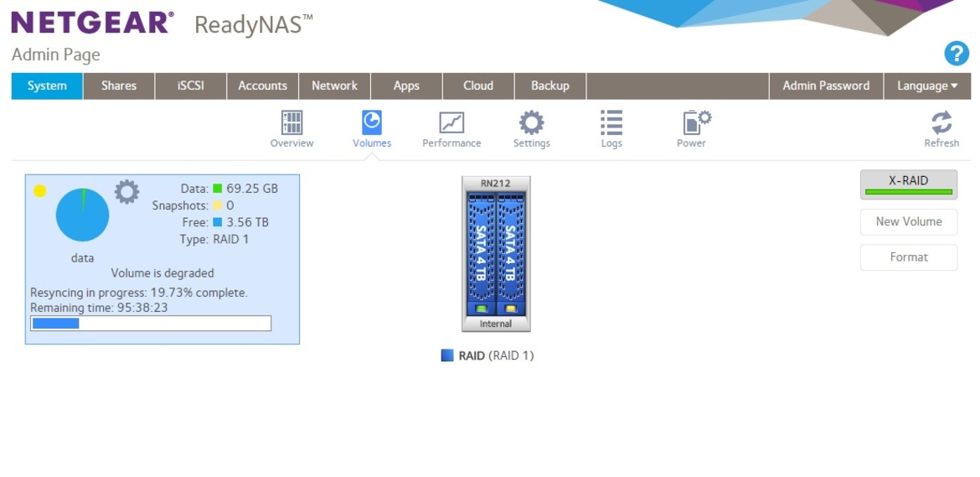Switch to the System tab

point(47,86)
